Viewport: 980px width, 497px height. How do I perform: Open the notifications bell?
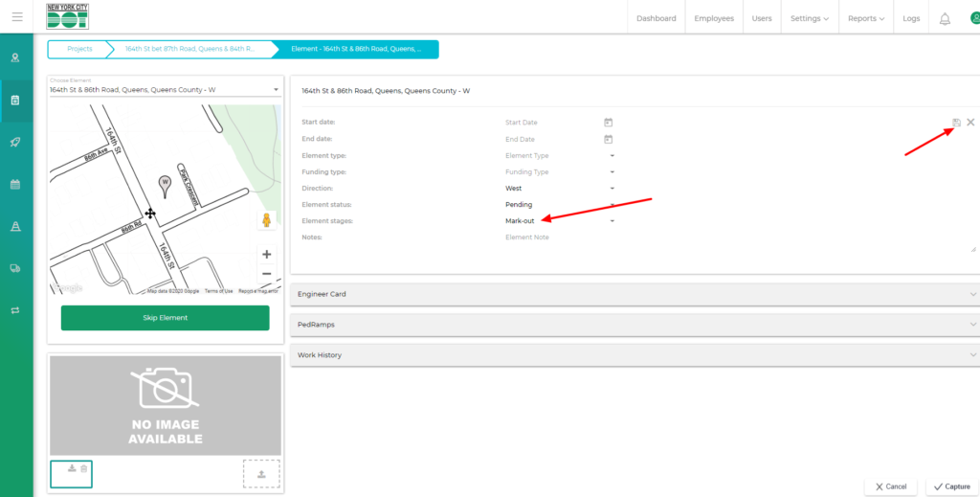coord(945,18)
